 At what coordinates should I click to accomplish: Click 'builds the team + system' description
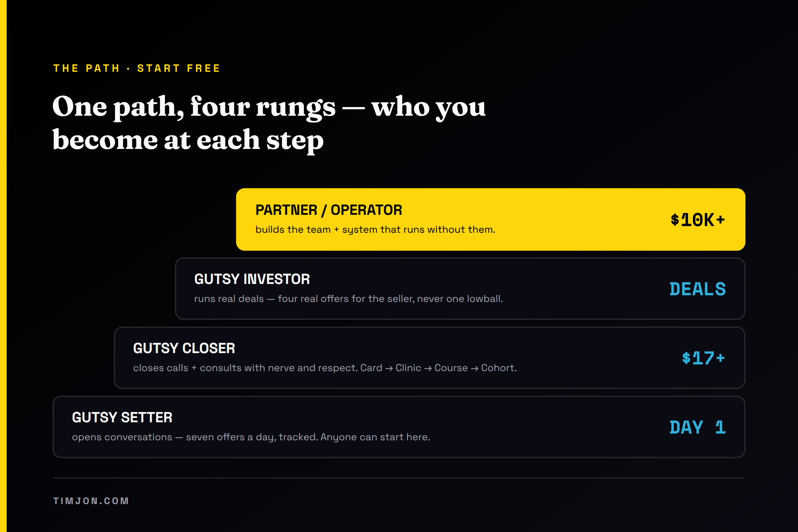tap(375, 230)
